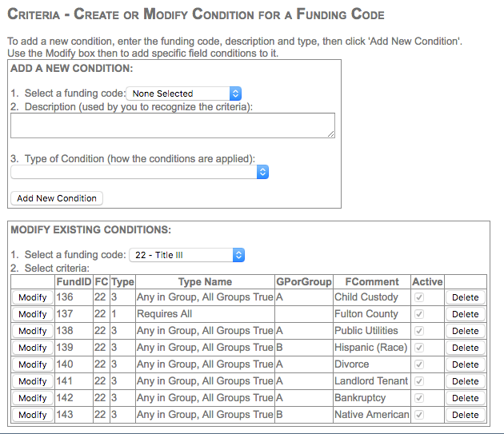This screenshot has width=504, height=434.
Task: Click Modify for FundID 138
Action: [33, 331]
